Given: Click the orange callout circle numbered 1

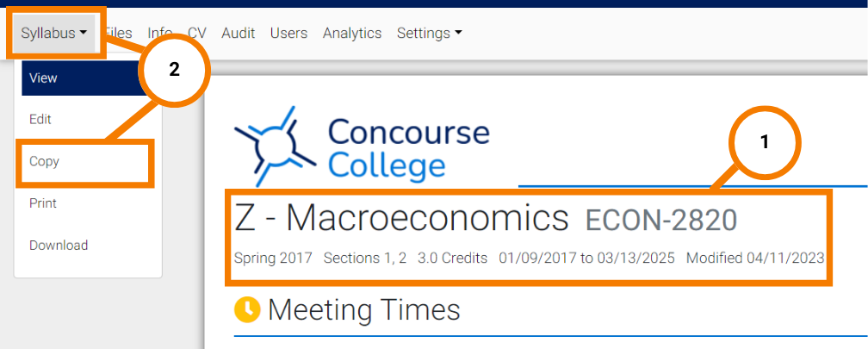Looking at the screenshot, I should [765, 143].
